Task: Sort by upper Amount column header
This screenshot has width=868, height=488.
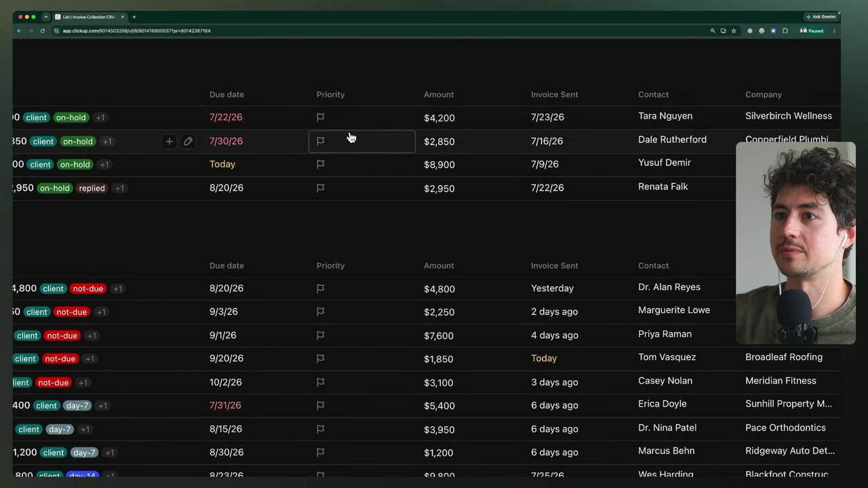Action: click(439, 94)
